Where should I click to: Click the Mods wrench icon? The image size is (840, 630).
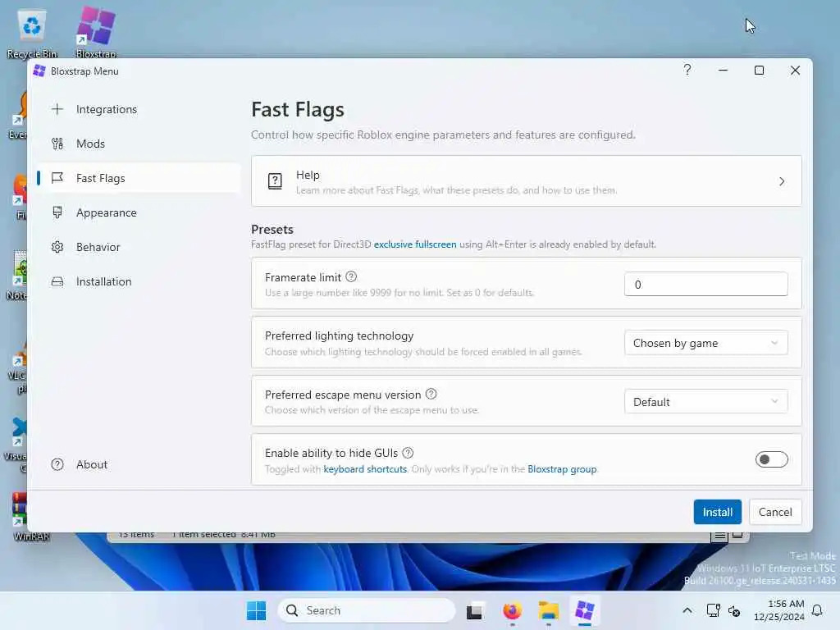[57, 144]
